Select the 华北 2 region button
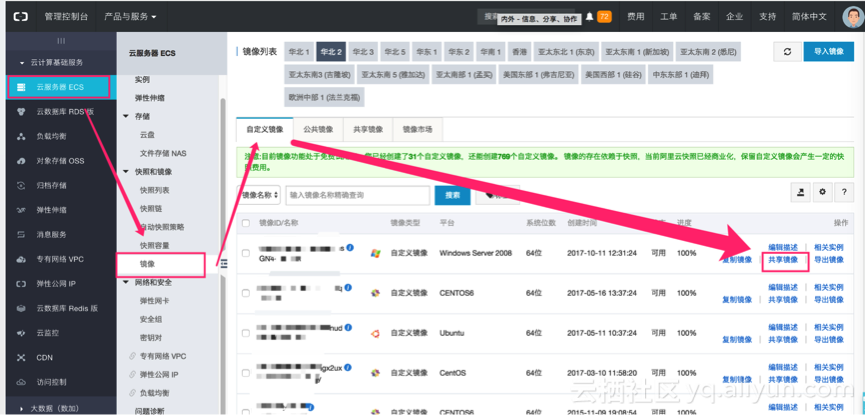The image size is (866, 415). tap(331, 52)
